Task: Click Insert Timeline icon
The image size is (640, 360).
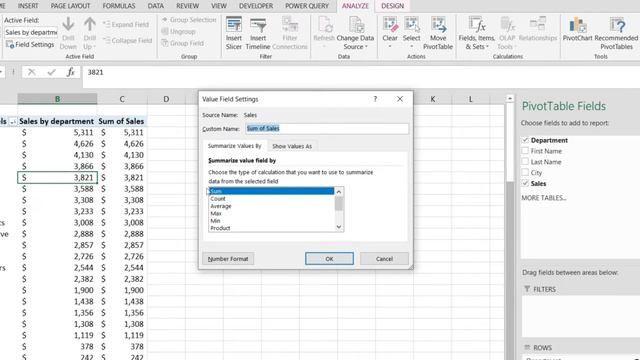Action: coord(258,24)
